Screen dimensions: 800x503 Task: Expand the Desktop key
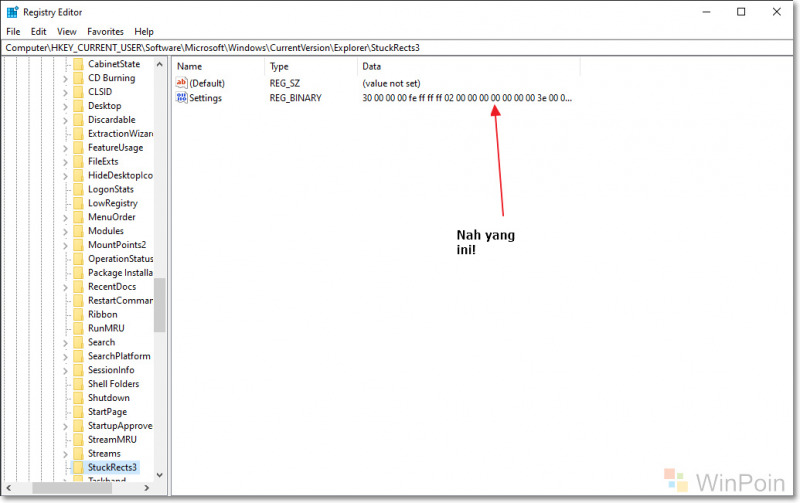click(x=65, y=107)
